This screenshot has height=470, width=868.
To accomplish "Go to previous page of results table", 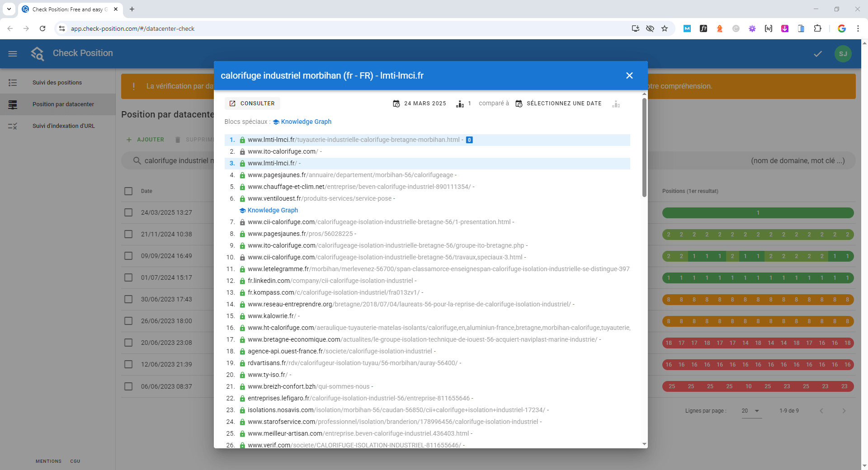I will 821,411.
